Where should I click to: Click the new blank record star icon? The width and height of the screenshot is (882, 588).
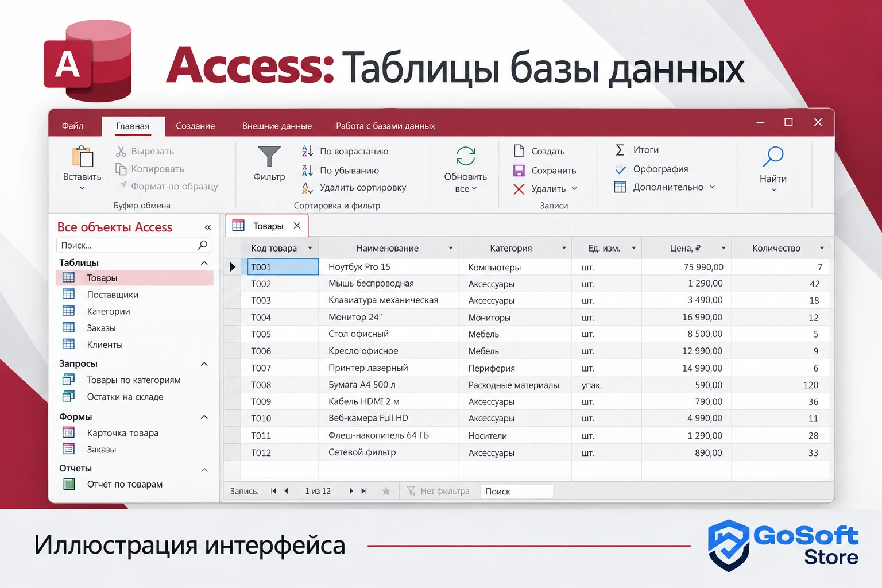click(x=386, y=491)
